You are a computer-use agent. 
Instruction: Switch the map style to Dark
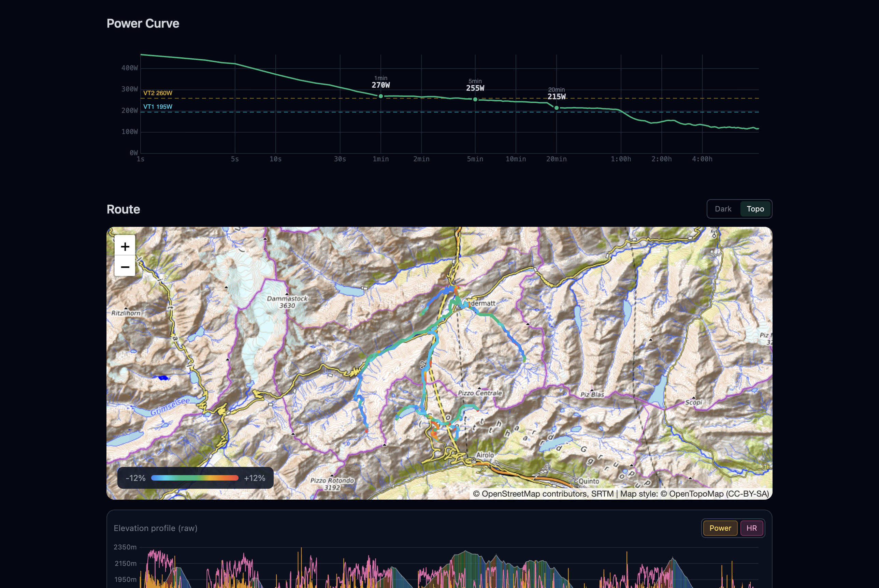click(723, 208)
